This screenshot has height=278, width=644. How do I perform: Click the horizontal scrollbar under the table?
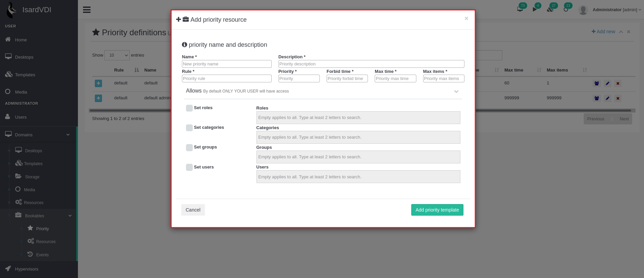(x=129, y=111)
